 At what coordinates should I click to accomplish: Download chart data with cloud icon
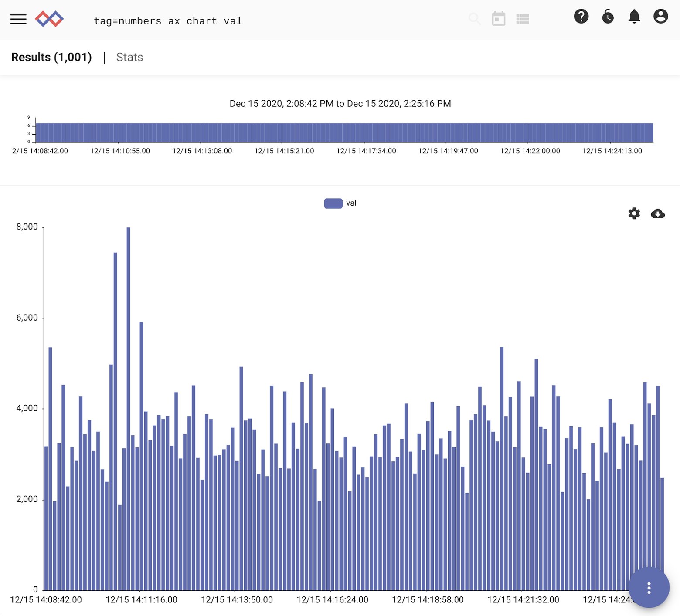[x=658, y=214]
